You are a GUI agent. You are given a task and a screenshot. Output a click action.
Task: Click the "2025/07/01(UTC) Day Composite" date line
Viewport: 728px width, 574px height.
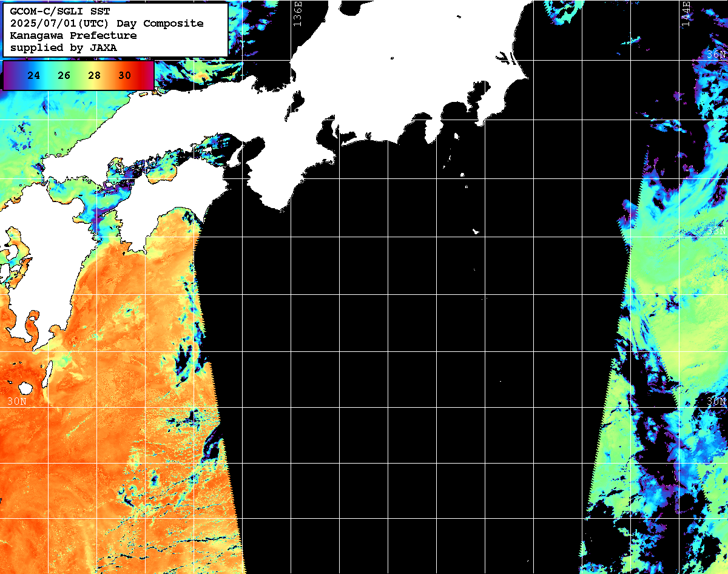click(107, 23)
